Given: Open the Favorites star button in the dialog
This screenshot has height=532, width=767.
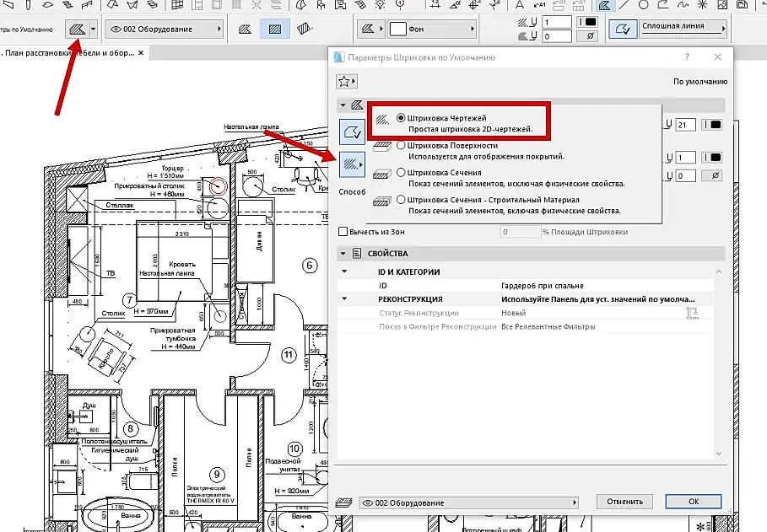Looking at the screenshot, I should pos(344,82).
